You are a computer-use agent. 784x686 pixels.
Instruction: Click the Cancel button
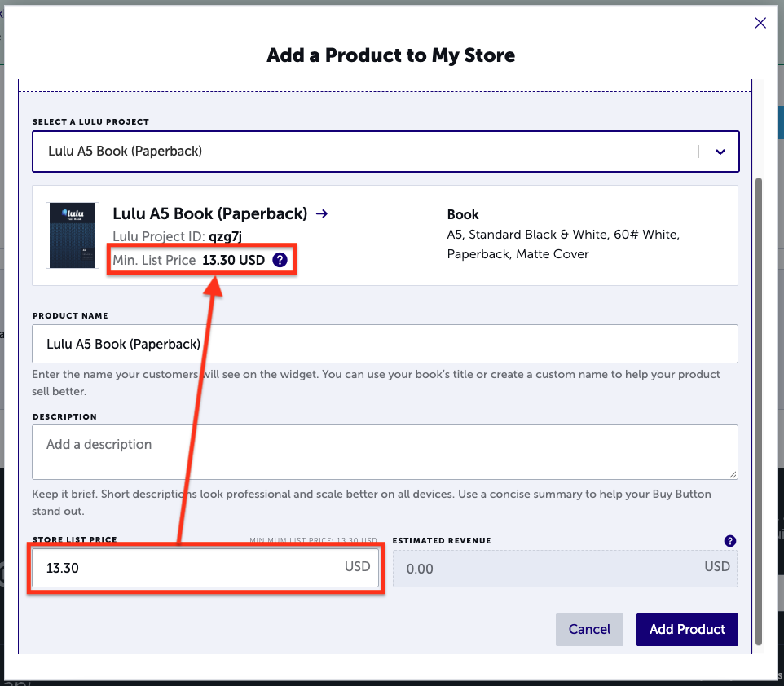[589, 630]
